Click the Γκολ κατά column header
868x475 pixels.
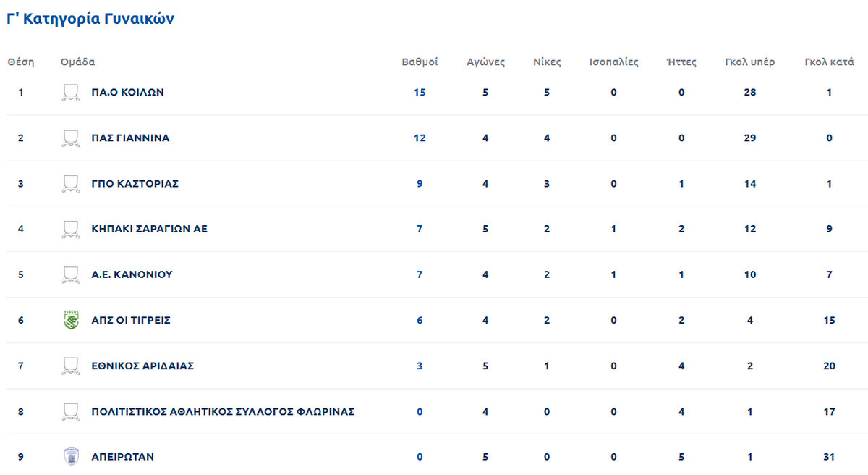coord(830,62)
